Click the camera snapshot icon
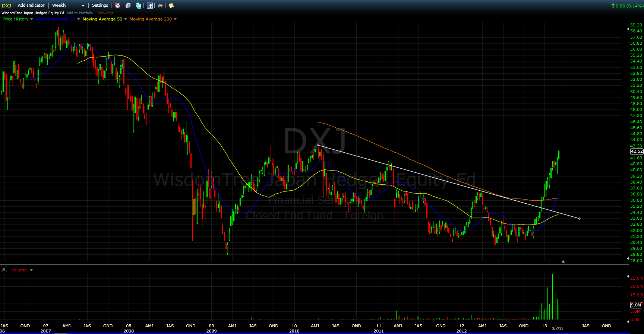The width and height of the screenshot is (644, 334). click(x=160, y=6)
